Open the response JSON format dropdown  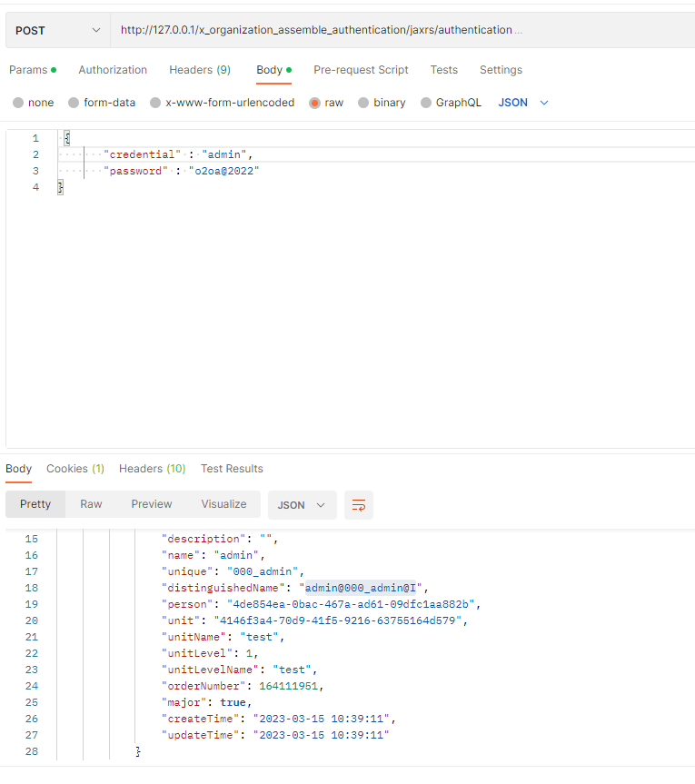(x=303, y=504)
